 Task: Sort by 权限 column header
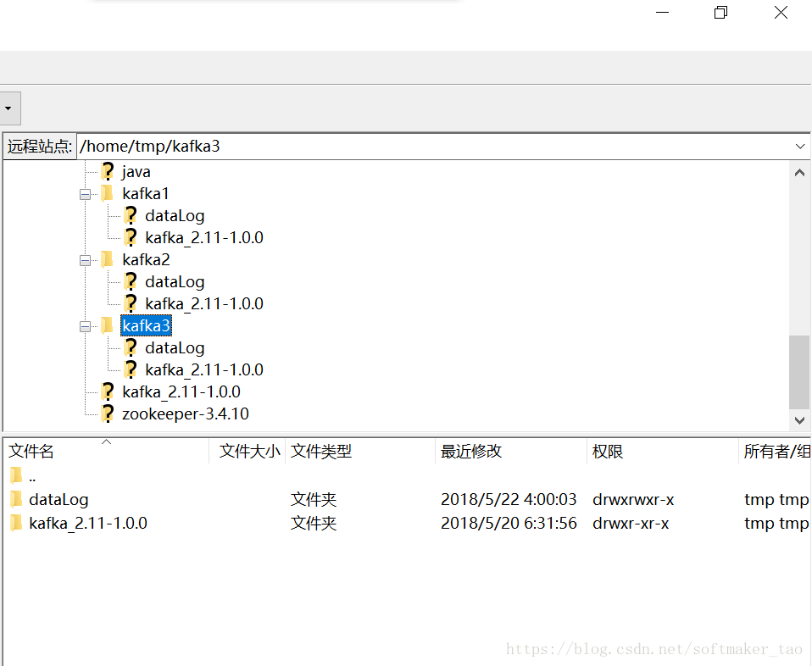coord(663,451)
